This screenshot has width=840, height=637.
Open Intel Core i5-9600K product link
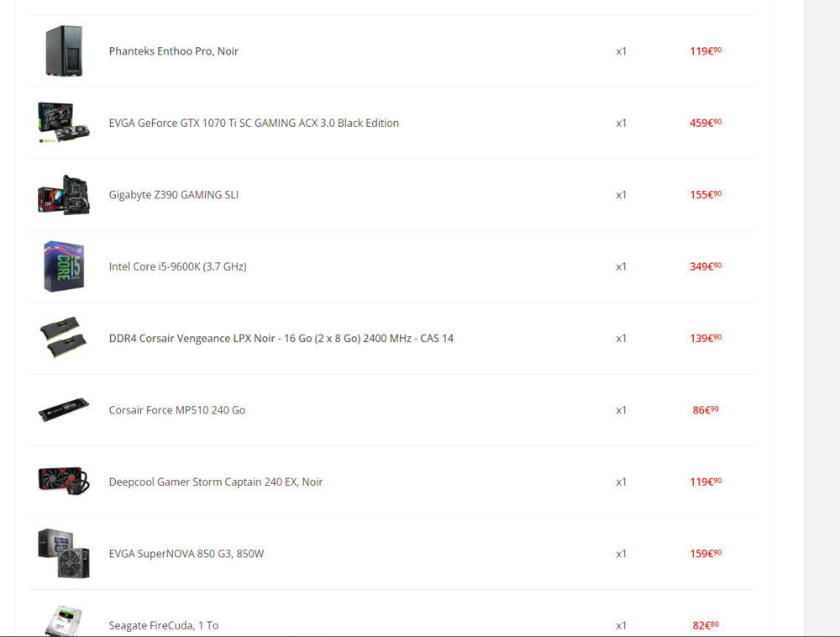(x=177, y=266)
